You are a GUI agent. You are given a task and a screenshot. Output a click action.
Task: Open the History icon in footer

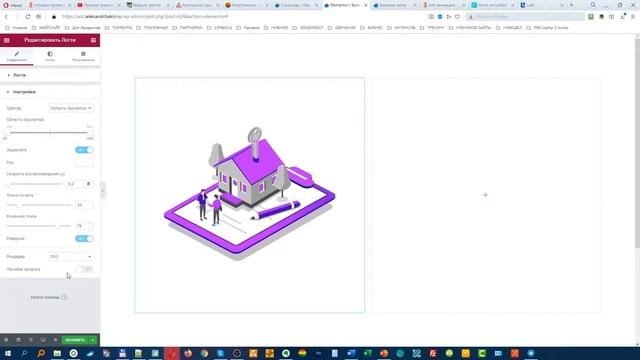(x=31, y=340)
